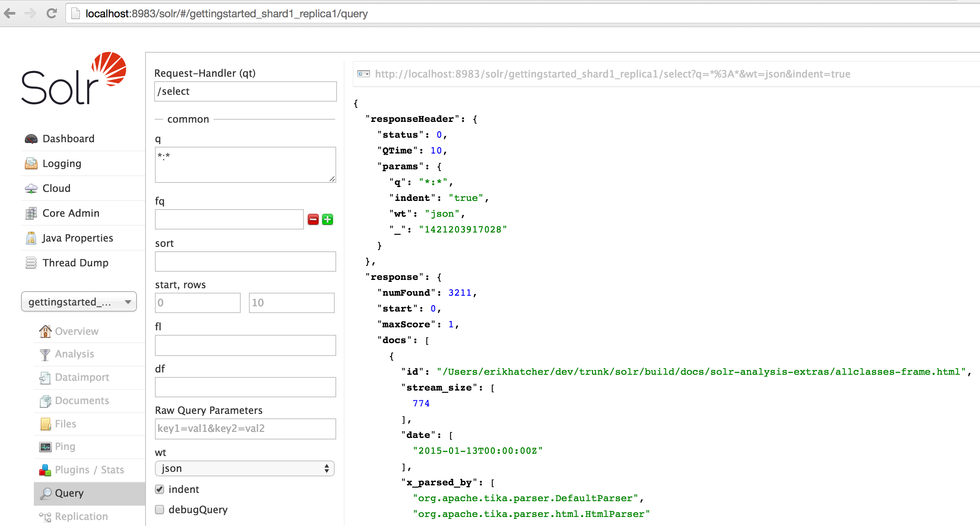Image resolution: width=980 pixels, height=526 pixels.
Task: Open the Thread Dump view
Action: (75, 263)
